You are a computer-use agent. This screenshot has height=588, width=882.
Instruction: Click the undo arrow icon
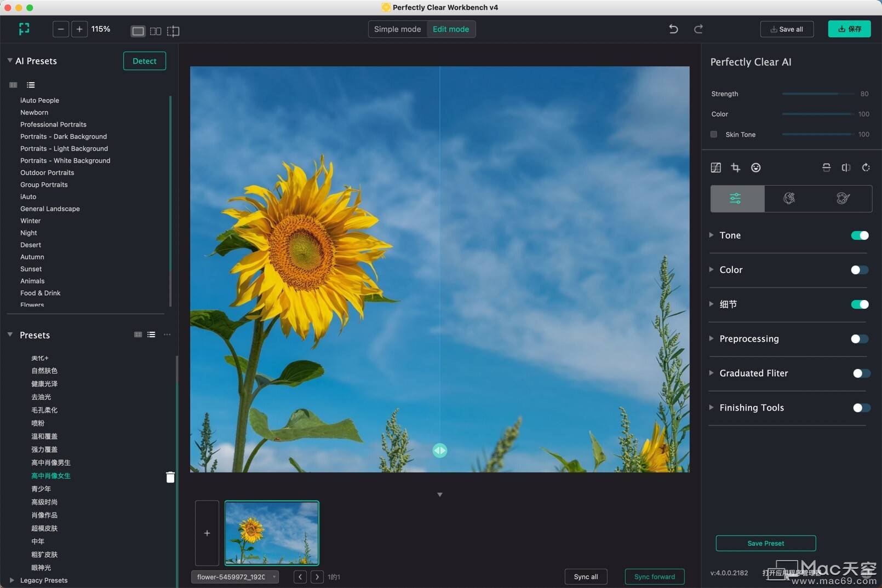(673, 29)
